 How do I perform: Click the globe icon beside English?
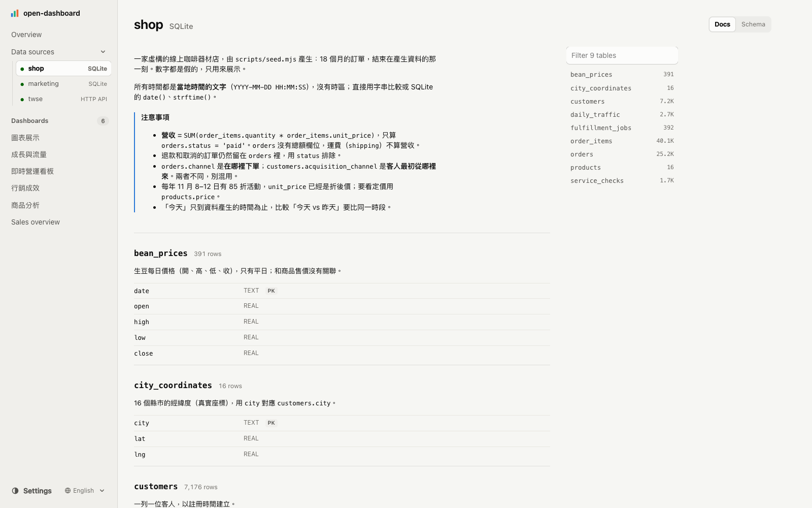(x=67, y=491)
